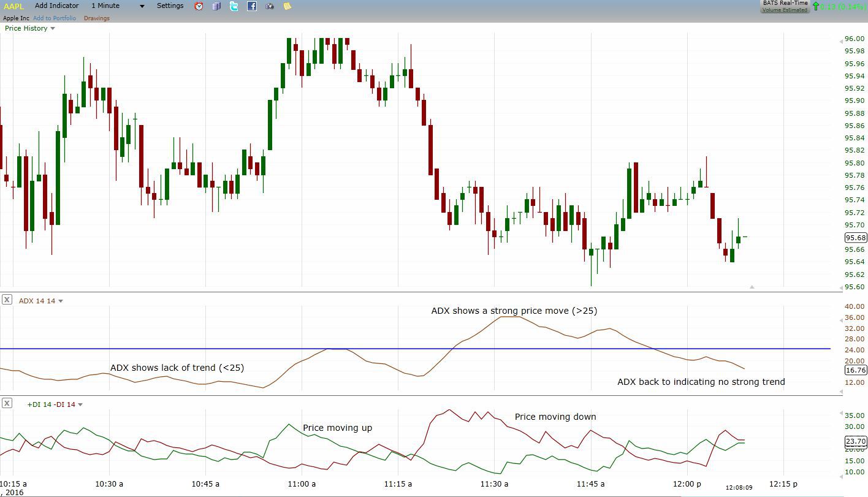Screen dimensions: 868x497
Task: Click the 'ADX shows a strong price move (>25)' annotation
Action: click(514, 311)
